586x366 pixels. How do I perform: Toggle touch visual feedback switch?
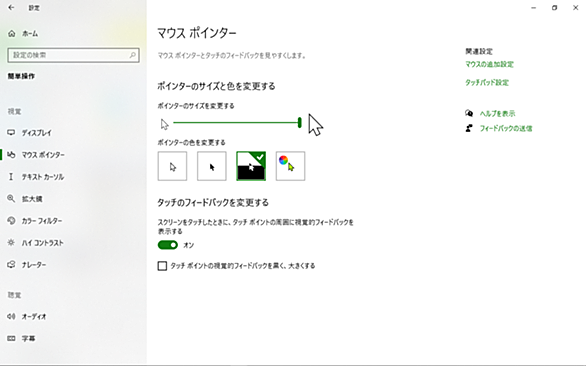(x=168, y=245)
